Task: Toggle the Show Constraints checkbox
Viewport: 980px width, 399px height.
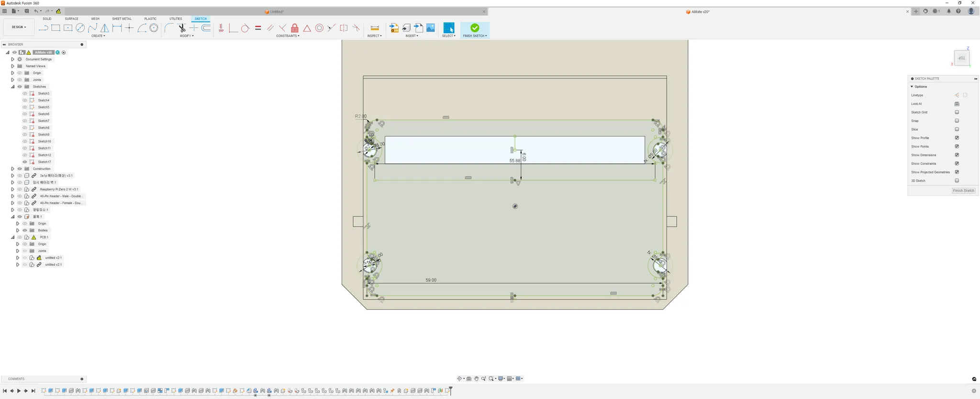Action: (957, 163)
